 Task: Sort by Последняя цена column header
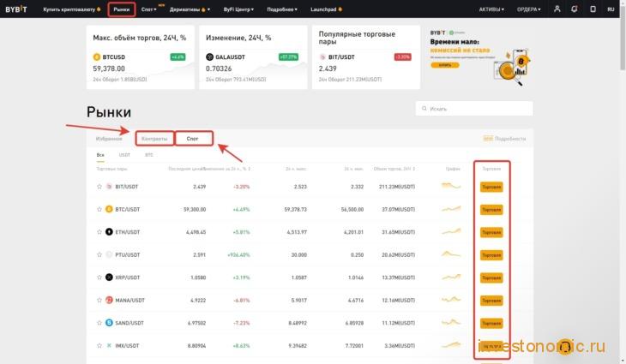click(186, 169)
